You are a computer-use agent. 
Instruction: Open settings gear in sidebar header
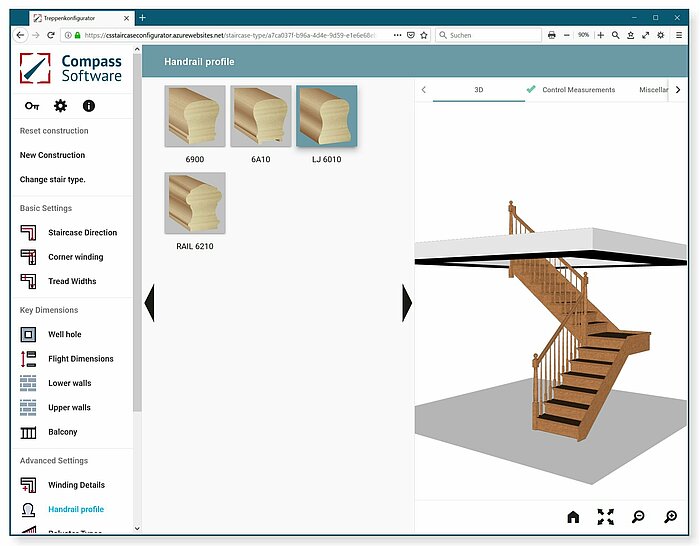click(x=60, y=106)
